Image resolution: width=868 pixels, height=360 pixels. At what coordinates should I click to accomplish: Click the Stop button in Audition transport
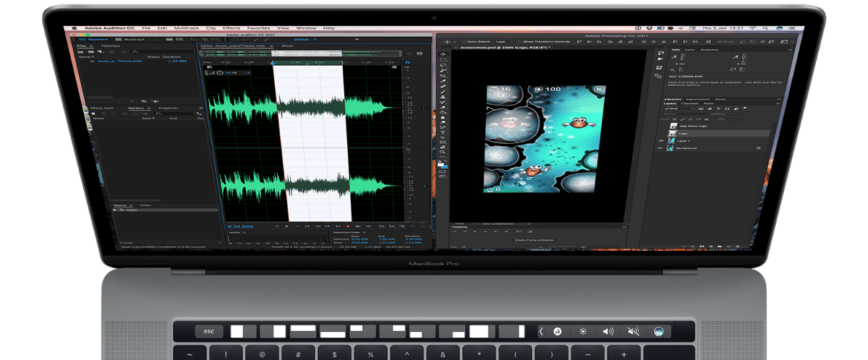point(278,226)
